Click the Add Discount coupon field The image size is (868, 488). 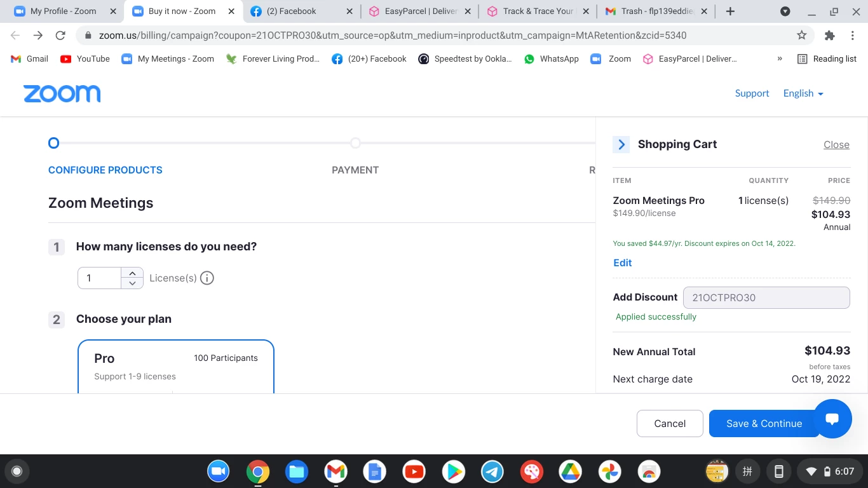pos(766,297)
